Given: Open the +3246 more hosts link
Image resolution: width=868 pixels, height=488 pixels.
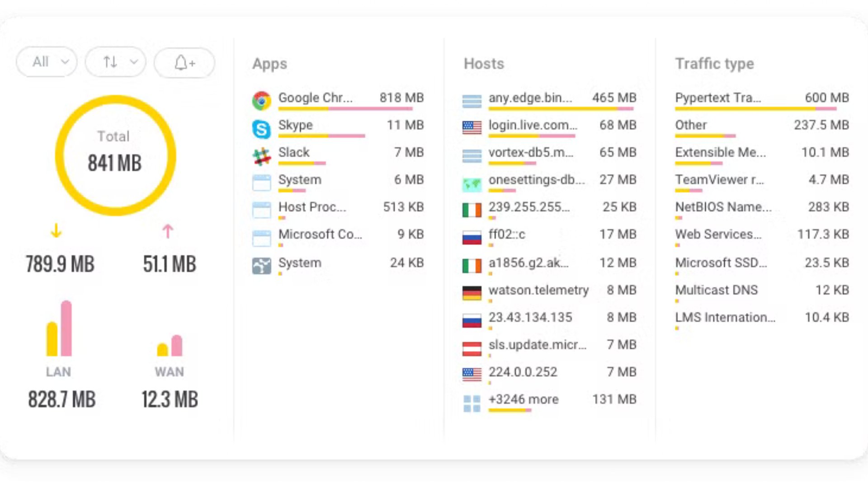Looking at the screenshot, I should click(x=524, y=399).
